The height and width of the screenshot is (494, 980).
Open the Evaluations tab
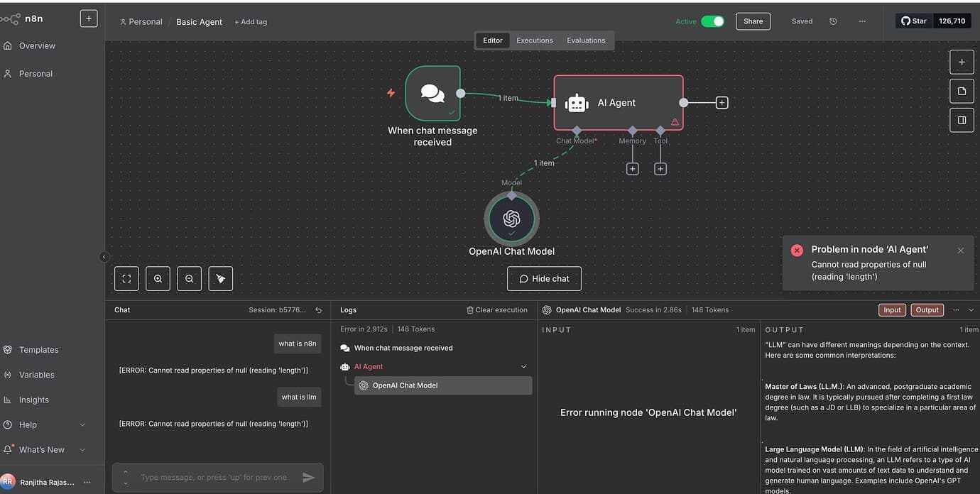coord(586,40)
